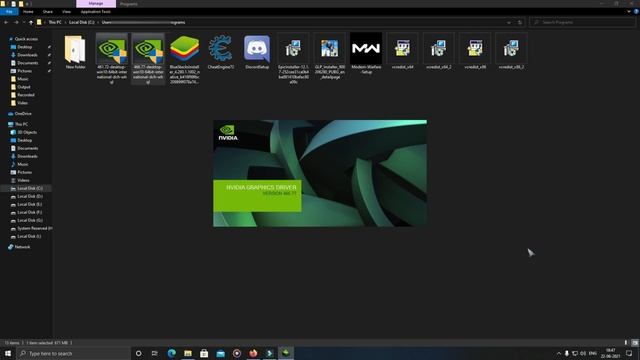
Task: Open the address bar history dropdown
Action: coord(509,22)
